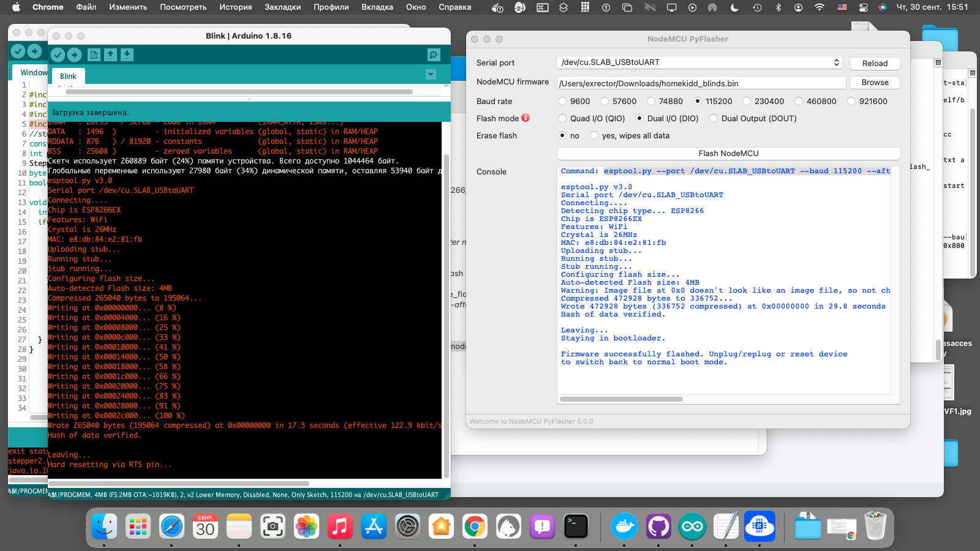The width and height of the screenshot is (980, 551).
Task: Open Control Center in the menu bar
Action: pos(863,7)
